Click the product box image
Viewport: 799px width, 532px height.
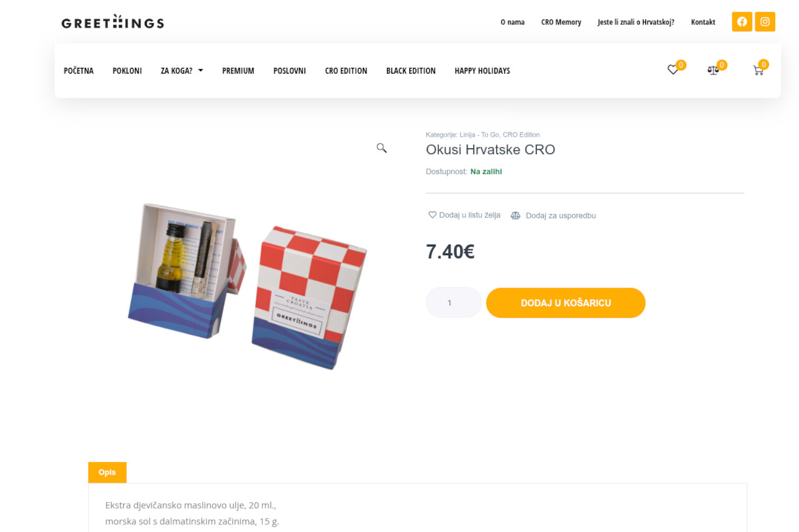[x=247, y=285]
